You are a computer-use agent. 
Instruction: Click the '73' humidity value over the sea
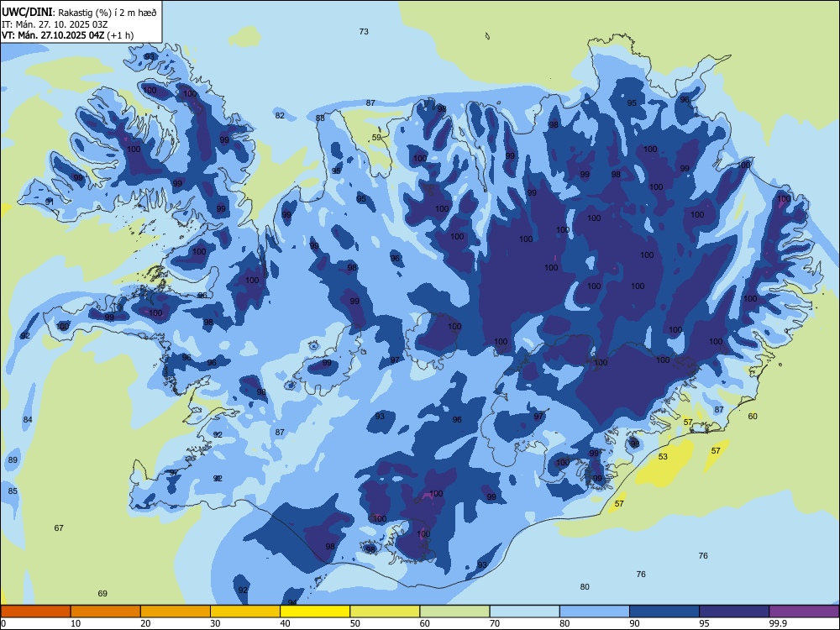[364, 32]
